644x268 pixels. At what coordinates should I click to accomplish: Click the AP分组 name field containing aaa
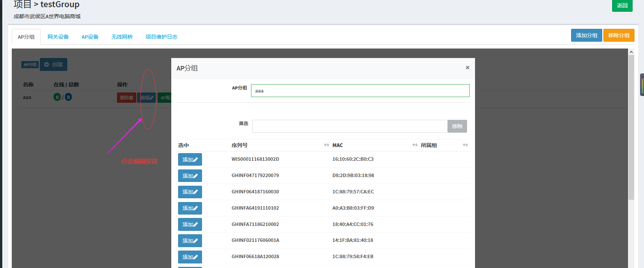(360, 91)
